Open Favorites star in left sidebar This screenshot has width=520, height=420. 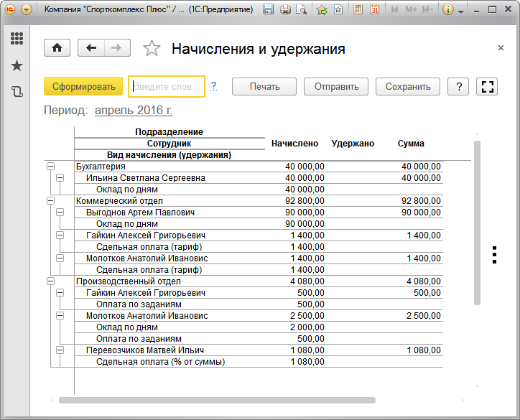[x=17, y=66]
